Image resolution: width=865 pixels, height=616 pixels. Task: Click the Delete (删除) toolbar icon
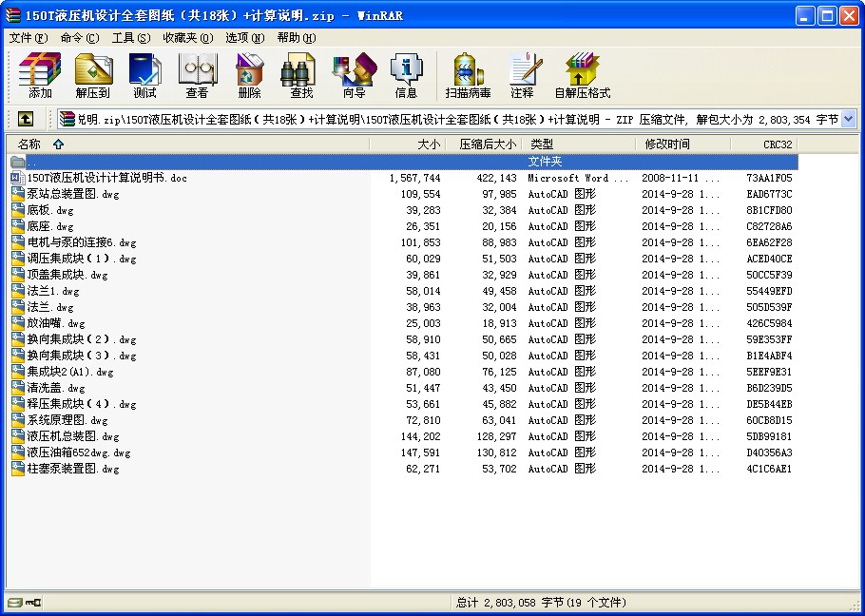249,75
